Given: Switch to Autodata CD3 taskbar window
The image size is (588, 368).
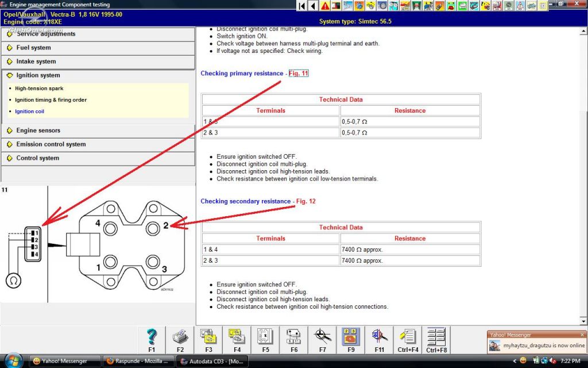Looking at the screenshot, I should coord(212,361).
